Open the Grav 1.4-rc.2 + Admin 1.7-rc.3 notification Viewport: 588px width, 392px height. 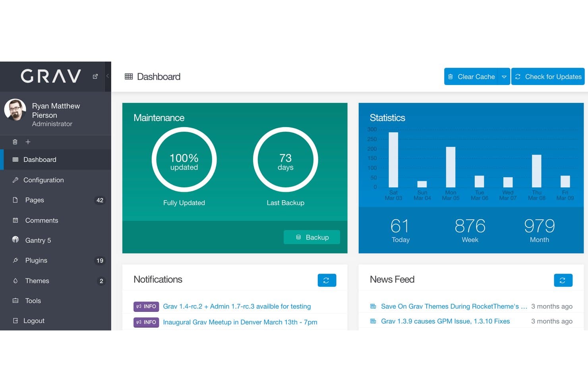[237, 306]
